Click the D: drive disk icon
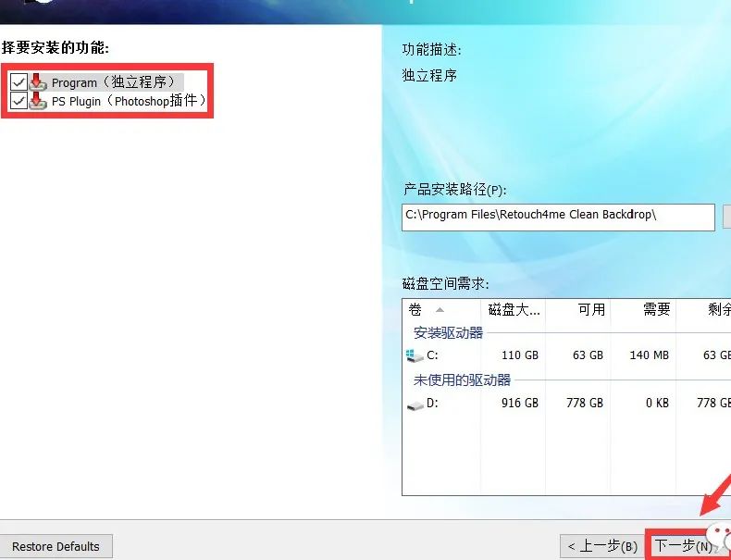The width and height of the screenshot is (731, 560). click(415, 405)
